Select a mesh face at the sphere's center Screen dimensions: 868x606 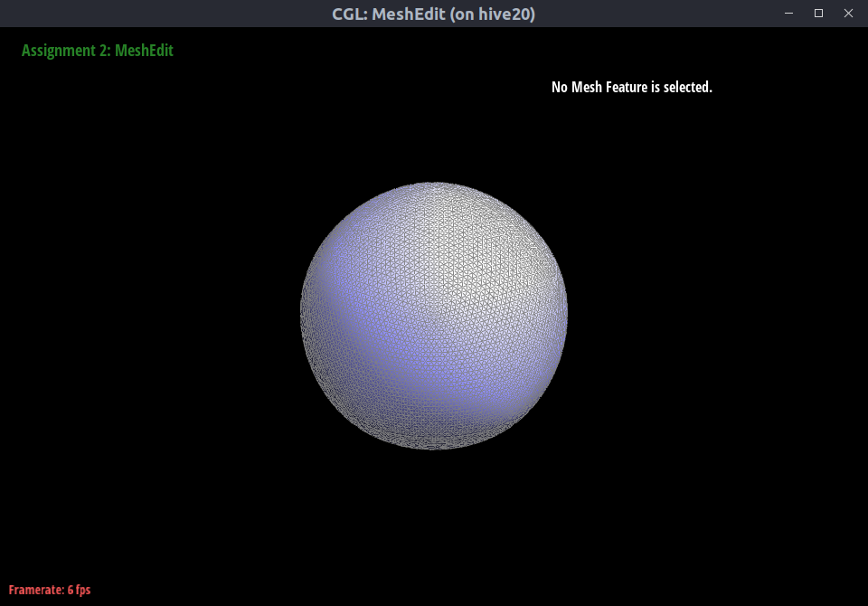click(434, 316)
